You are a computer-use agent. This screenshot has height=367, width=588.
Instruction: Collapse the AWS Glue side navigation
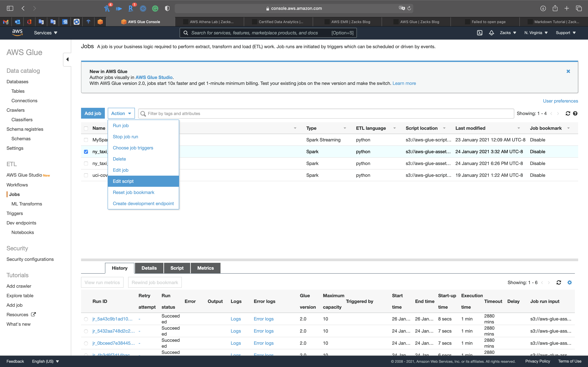(67, 59)
